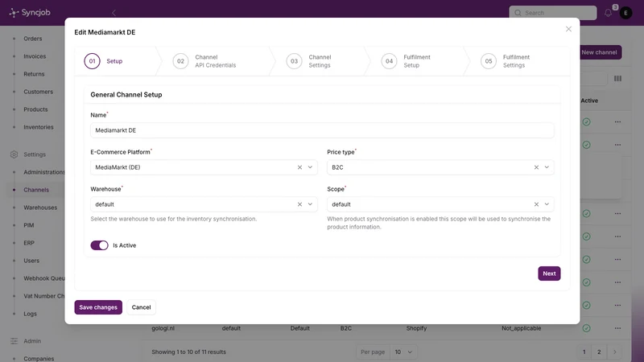Open the notifications bell
Viewport: 644px width, 362px height.
pos(609,13)
